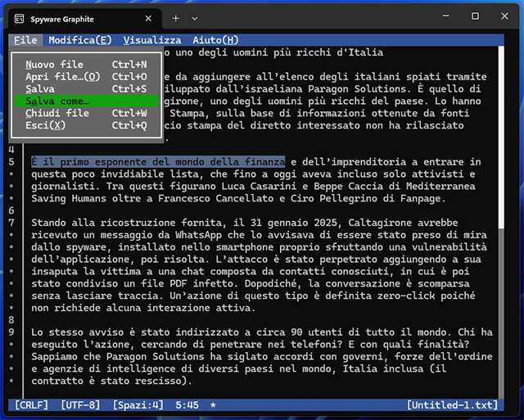The image size is (524, 420).
Task: Click line number 8 in the gutter
Action: pos(11,320)
